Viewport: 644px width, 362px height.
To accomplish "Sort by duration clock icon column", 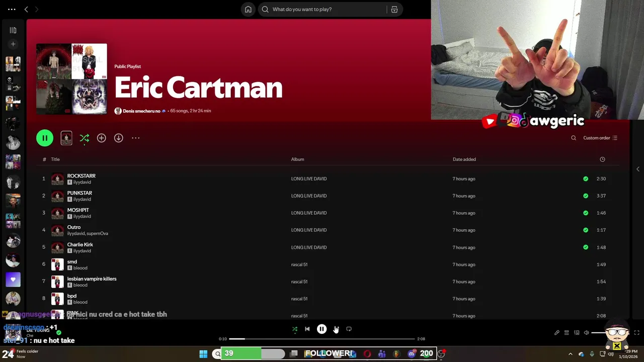I will point(602,159).
